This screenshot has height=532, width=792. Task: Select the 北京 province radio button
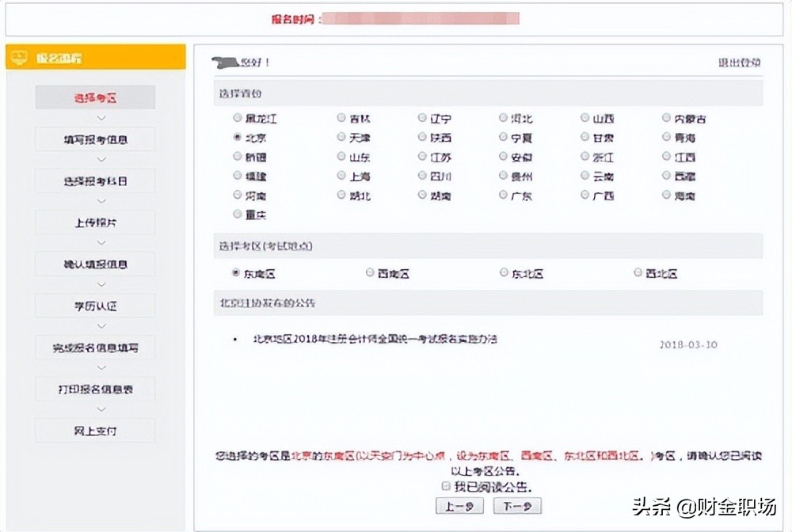[237, 136]
